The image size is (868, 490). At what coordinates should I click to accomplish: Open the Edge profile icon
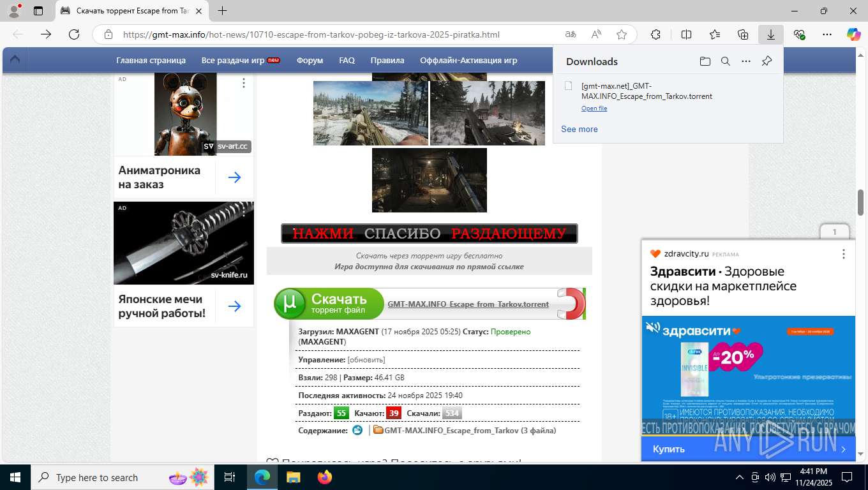coord(14,10)
